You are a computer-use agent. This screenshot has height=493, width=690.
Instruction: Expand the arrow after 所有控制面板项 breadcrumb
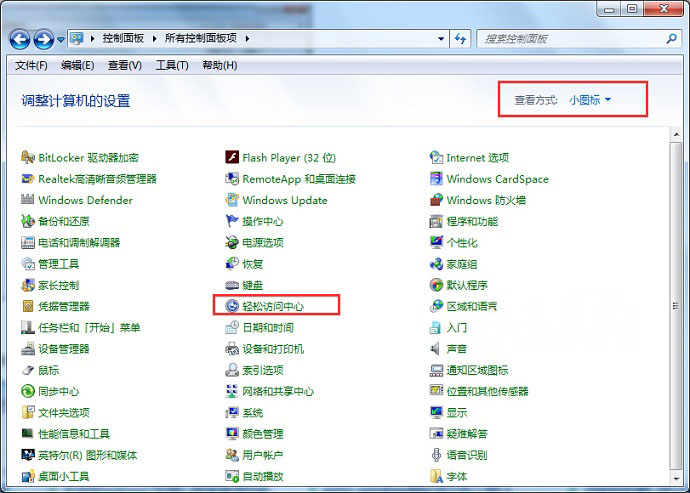[x=247, y=39]
